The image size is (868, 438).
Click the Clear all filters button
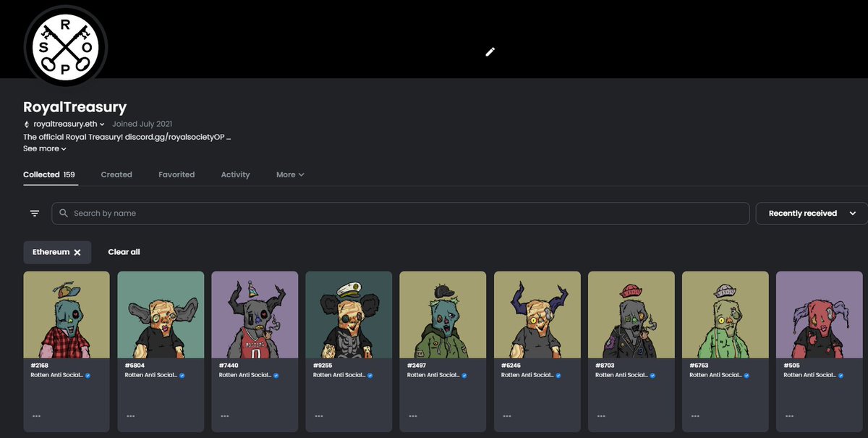(124, 252)
